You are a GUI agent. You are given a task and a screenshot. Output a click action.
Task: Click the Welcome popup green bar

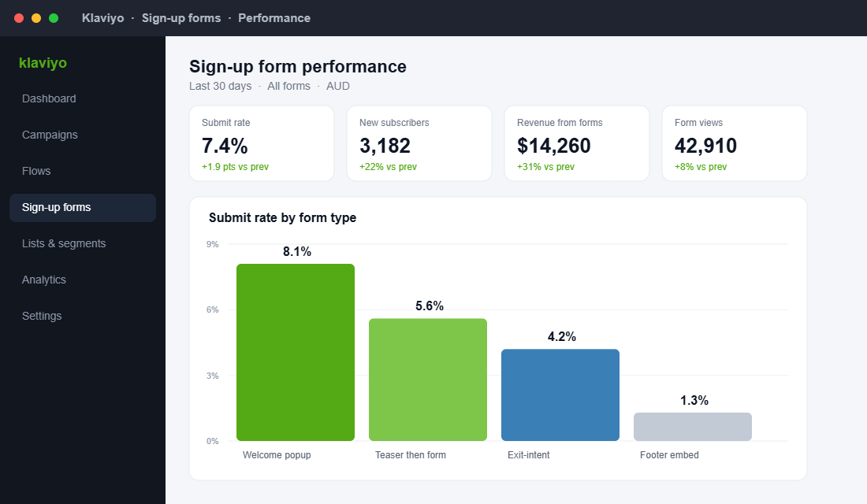coord(296,353)
